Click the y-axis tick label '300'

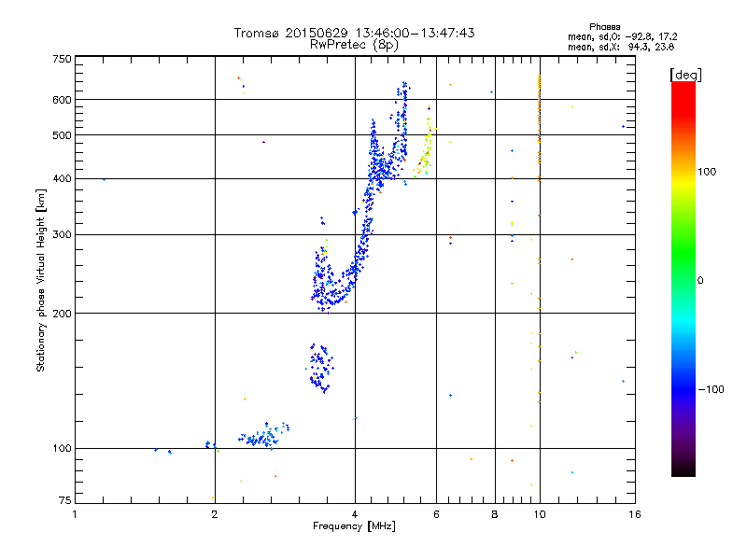62,235
